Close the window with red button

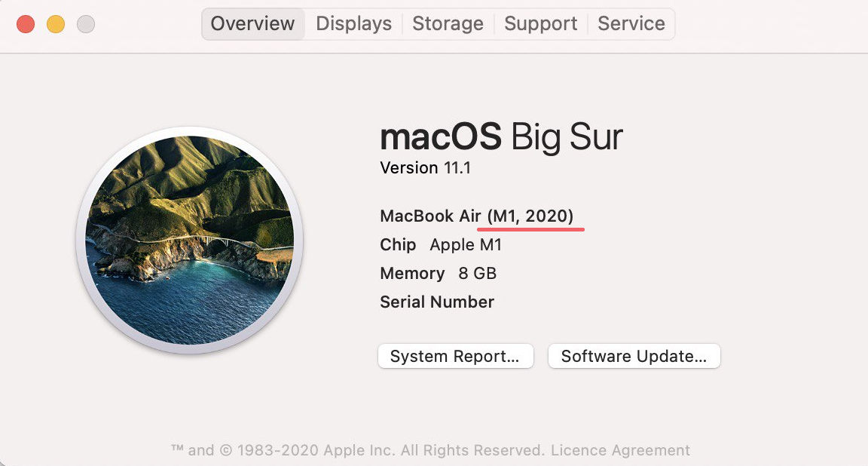[x=26, y=24]
